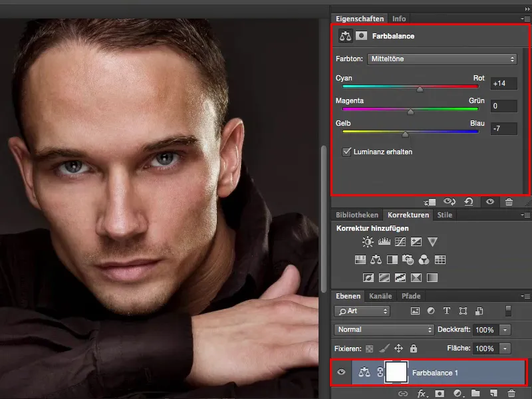Filter layers by type (T) icon
Screen dimensions: 532x399
(x=447, y=311)
